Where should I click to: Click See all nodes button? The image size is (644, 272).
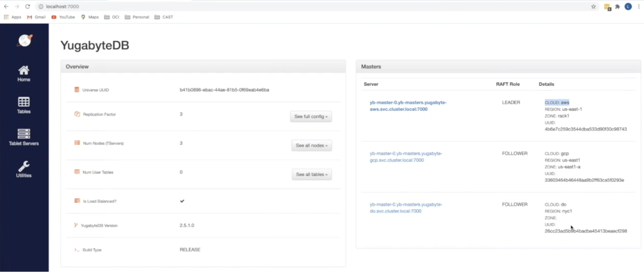pyautogui.click(x=312, y=145)
